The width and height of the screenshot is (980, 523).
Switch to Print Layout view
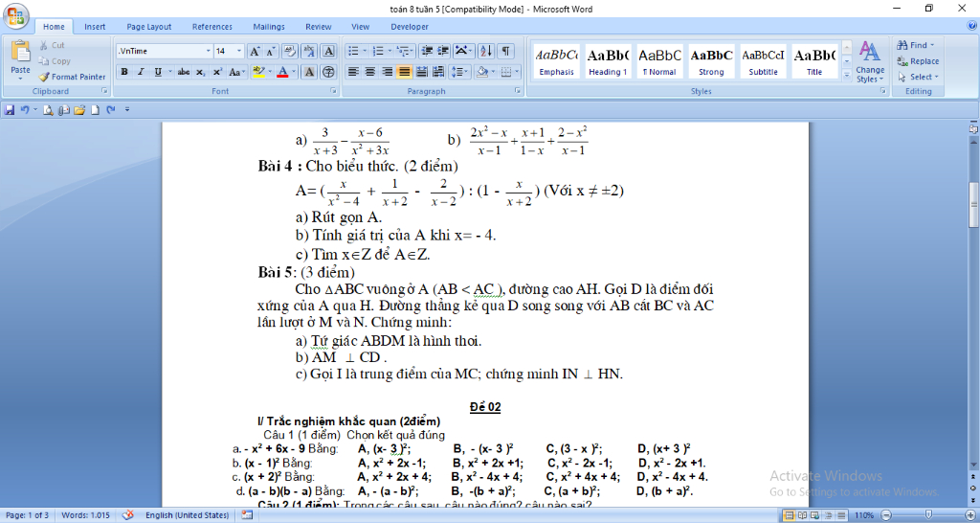(789, 515)
